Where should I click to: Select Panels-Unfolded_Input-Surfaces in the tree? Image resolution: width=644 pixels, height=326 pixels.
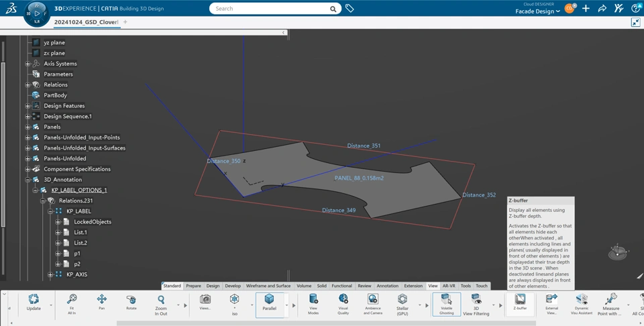[85, 148]
